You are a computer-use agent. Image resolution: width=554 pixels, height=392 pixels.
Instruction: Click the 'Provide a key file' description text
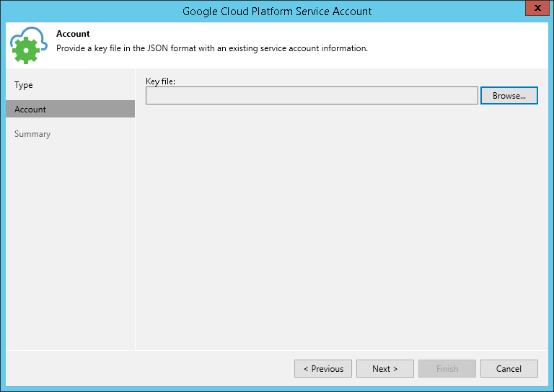coord(212,48)
